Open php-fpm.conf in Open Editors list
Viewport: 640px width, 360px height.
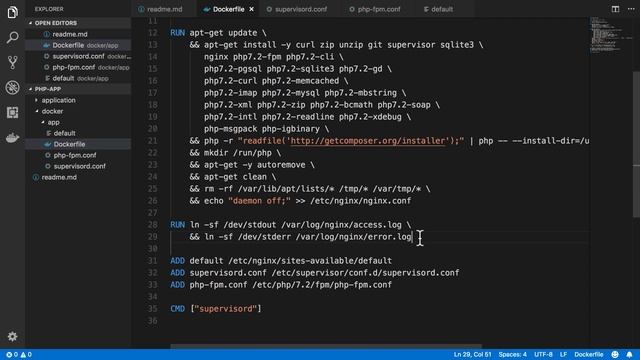(x=74, y=67)
